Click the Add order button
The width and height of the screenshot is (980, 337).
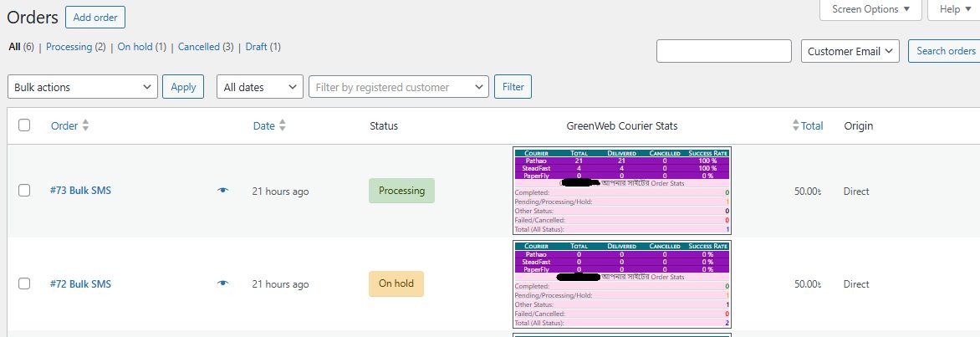click(x=95, y=18)
